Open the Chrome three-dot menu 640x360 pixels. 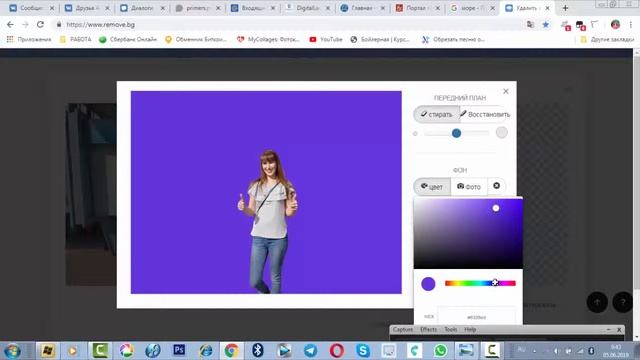[x=631, y=24]
